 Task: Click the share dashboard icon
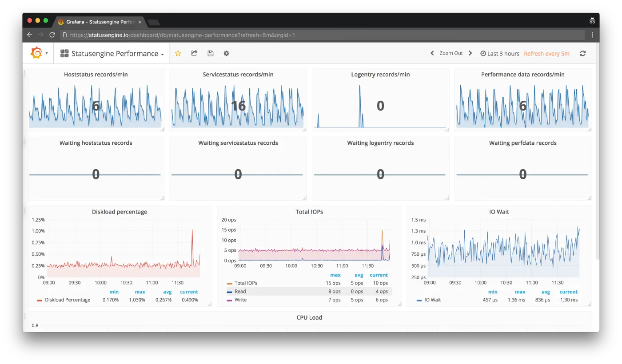click(x=194, y=53)
